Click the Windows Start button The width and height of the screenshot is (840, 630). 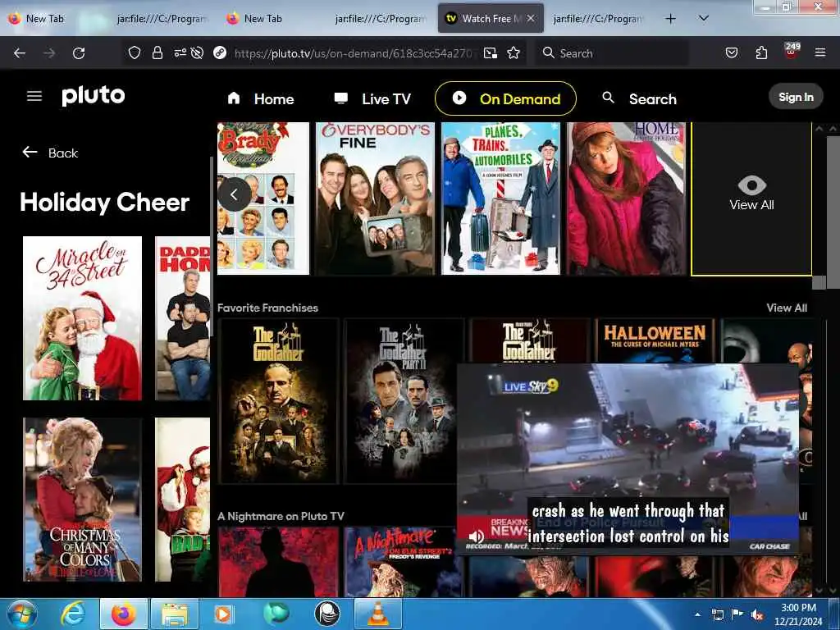[x=22, y=614]
